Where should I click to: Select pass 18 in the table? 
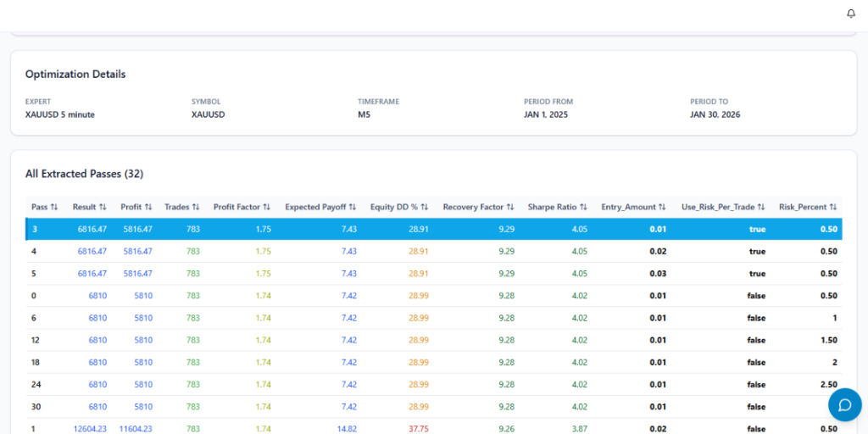(x=434, y=362)
